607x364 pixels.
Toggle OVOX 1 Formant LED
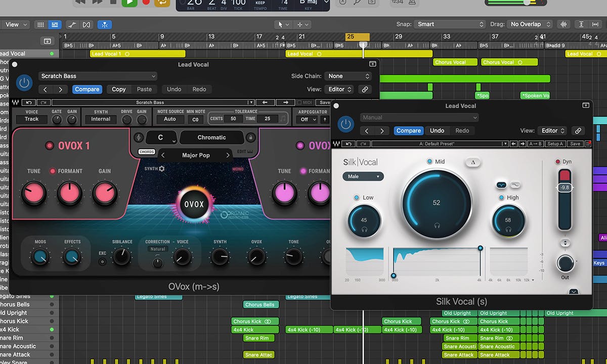point(52,171)
